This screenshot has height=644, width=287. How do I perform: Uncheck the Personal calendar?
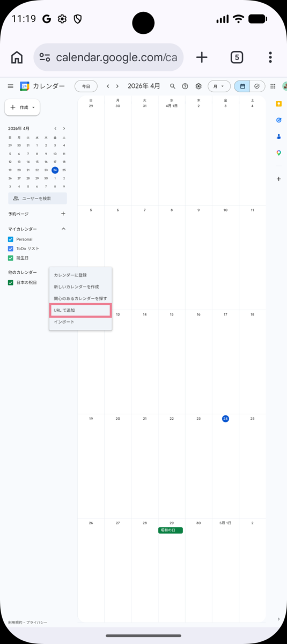11,239
